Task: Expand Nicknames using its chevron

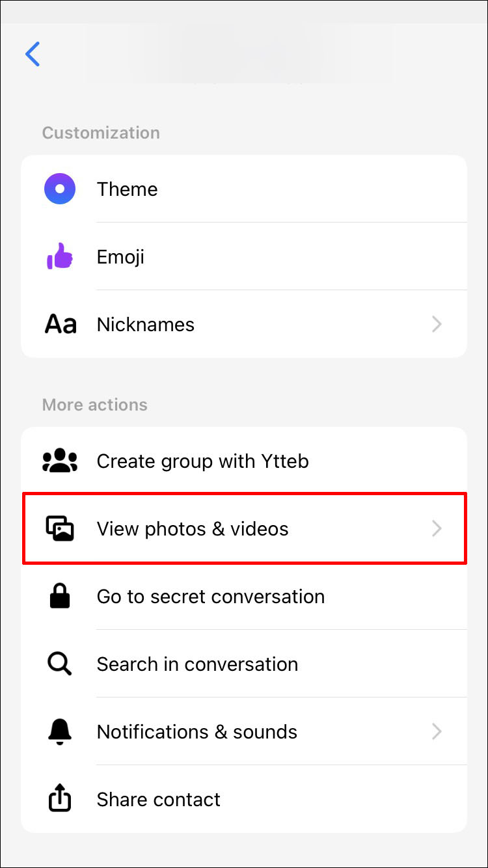Action: tap(437, 324)
